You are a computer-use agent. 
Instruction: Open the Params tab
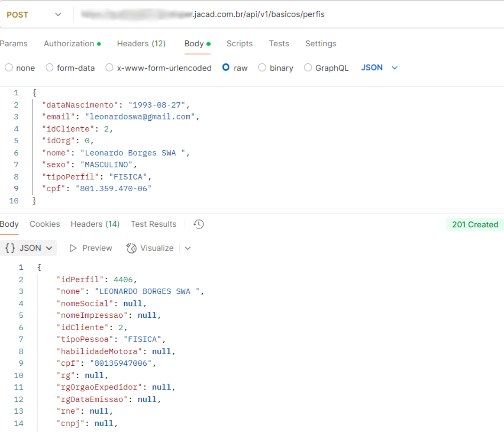(14, 44)
